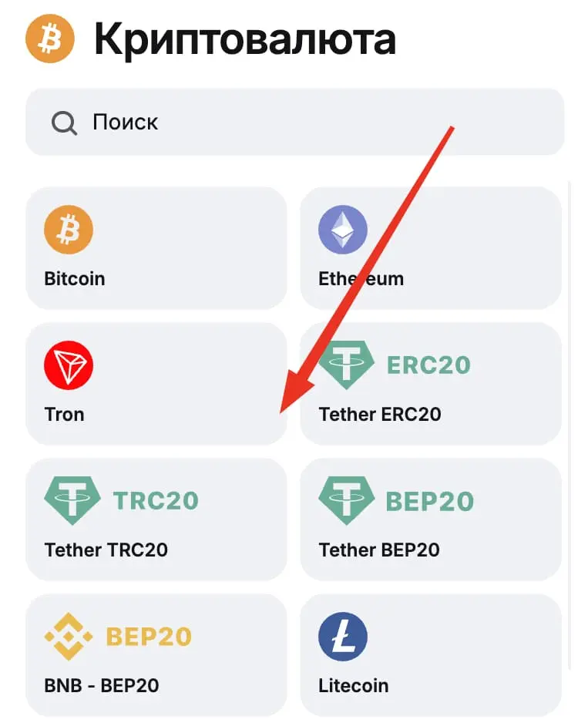Click the red Tron logo icon
This screenshot has width=588, height=723.
69,365
